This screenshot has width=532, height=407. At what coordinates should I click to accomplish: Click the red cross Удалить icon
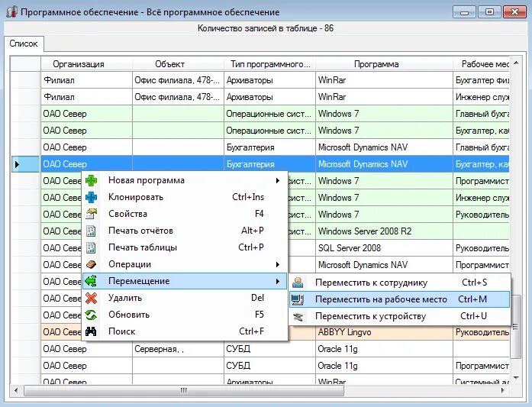point(91,298)
